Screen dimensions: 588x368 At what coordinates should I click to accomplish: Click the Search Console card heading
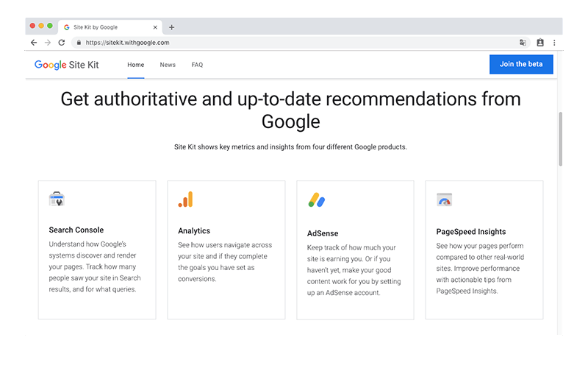click(76, 230)
